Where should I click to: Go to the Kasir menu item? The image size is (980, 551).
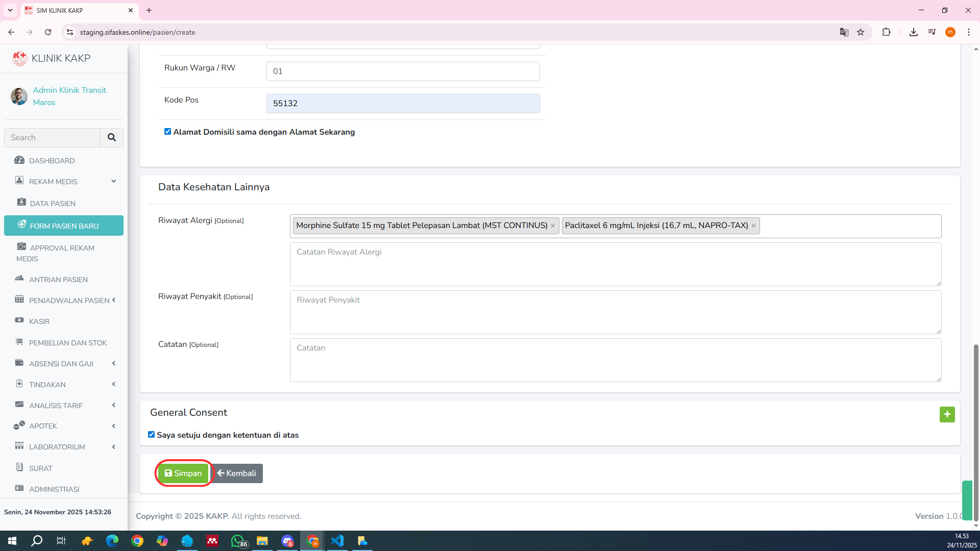pyautogui.click(x=39, y=321)
